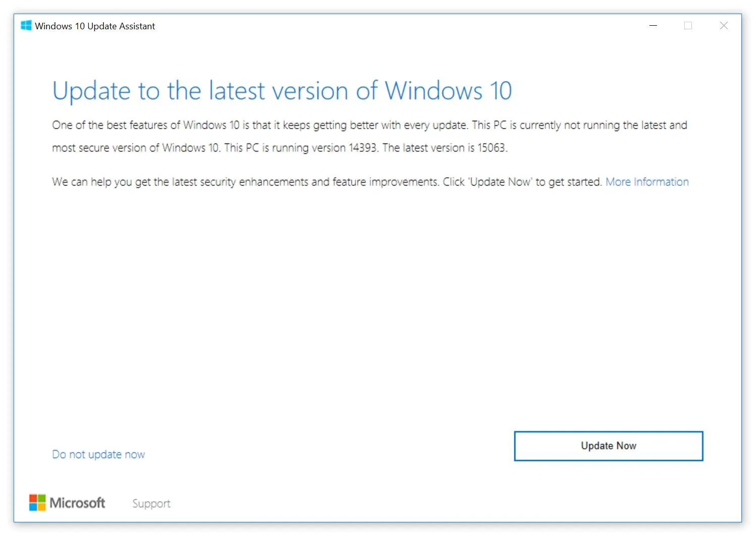Click the latest version number 15063
The width and height of the screenshot is (756, 538).
point(491,148)
